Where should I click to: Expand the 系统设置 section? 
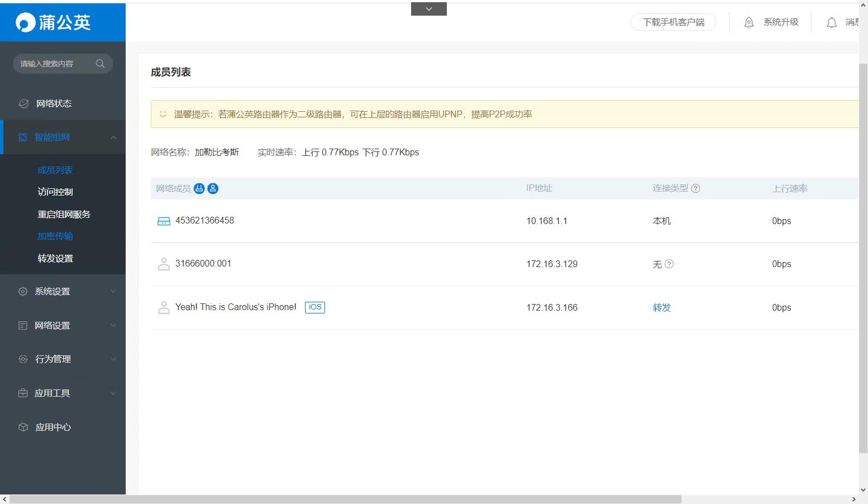52,291
